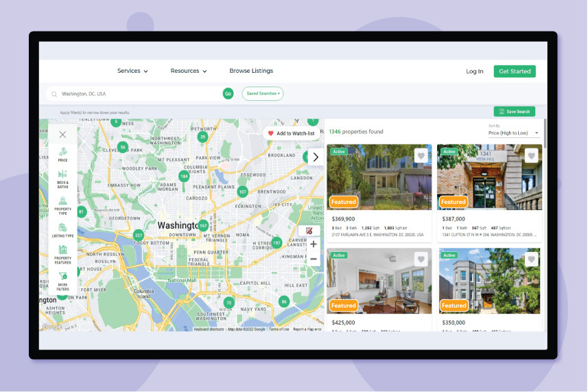Expand the Saved Searches dropdown

click(263, 93)
